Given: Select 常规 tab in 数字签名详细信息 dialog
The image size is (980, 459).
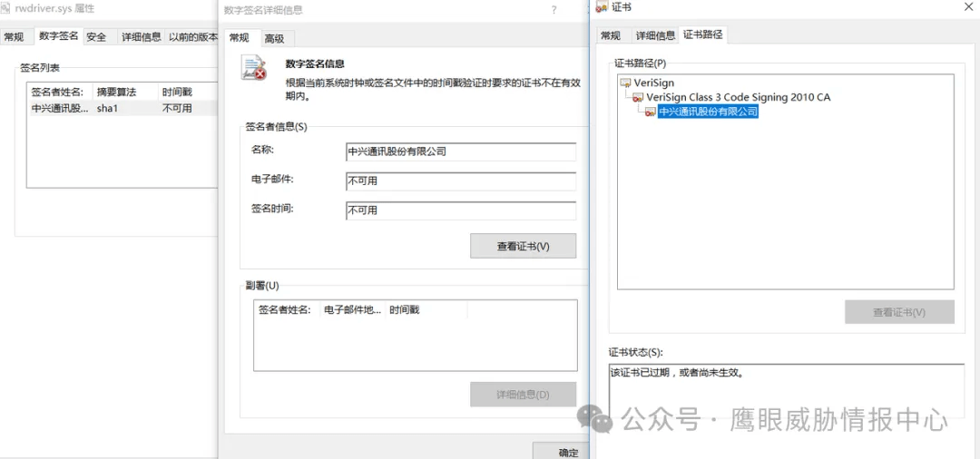Looking at the screenshot, I should 240,37.
